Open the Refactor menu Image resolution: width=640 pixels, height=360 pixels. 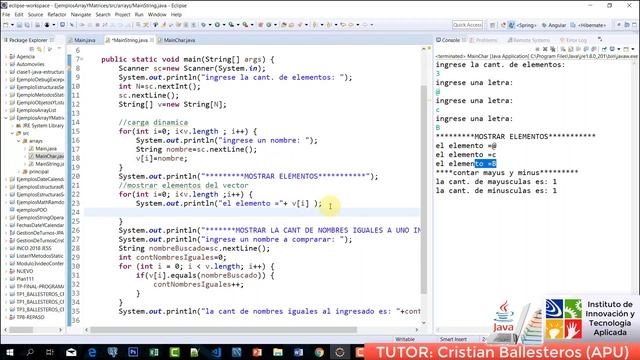point(57,14)
